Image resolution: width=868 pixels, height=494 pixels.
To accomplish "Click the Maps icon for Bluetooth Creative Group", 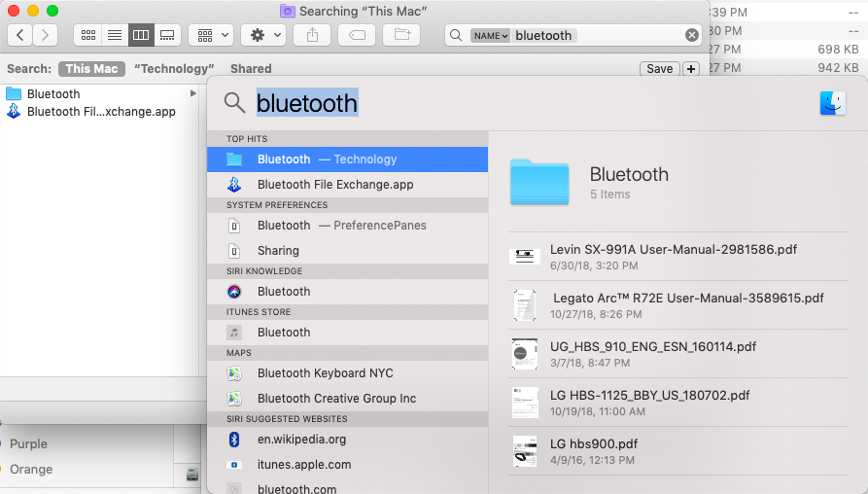I will [x=234, y=398].
